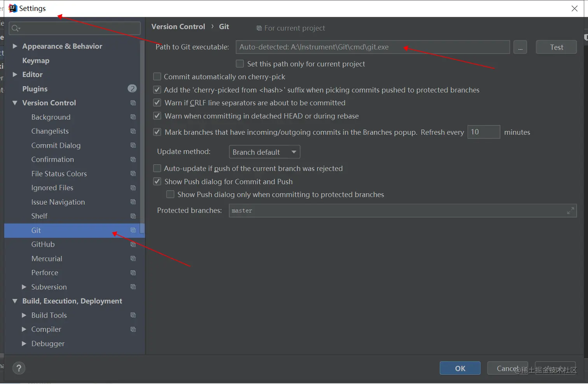Toggle 'Warn when committing in detached HEAD' checkbox
588x385 pixels.
point(157,116)
